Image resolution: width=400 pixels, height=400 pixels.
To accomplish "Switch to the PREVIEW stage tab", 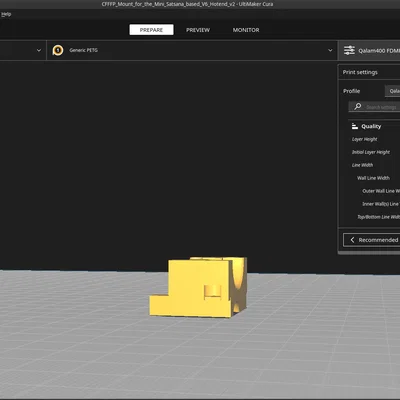I will [198, 30].
